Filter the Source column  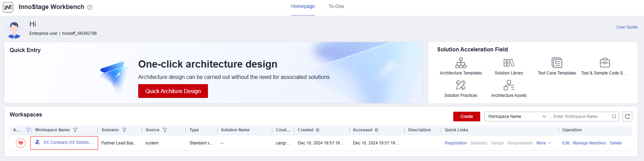pos(165,130)
